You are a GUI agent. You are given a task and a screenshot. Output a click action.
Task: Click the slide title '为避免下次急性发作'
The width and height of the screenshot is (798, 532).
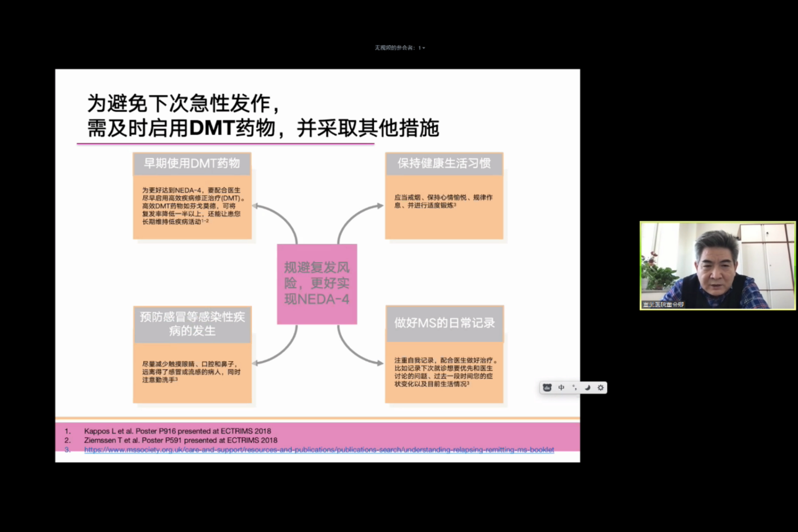coord(183,103)
